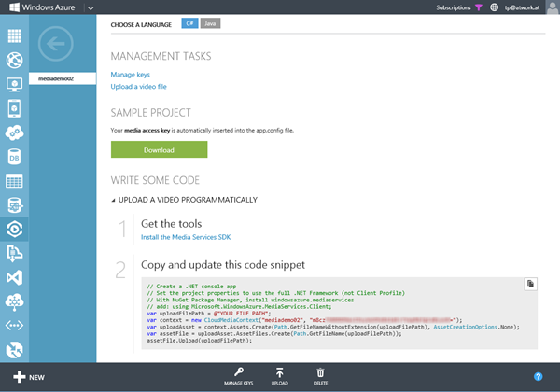Click the Delete trash icon
Screen dimensions: 560x392
pos(321,372)
